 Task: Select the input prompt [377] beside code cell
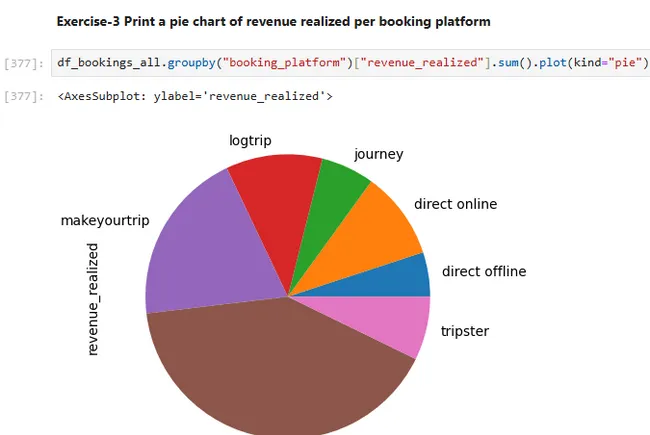[24, 63]
